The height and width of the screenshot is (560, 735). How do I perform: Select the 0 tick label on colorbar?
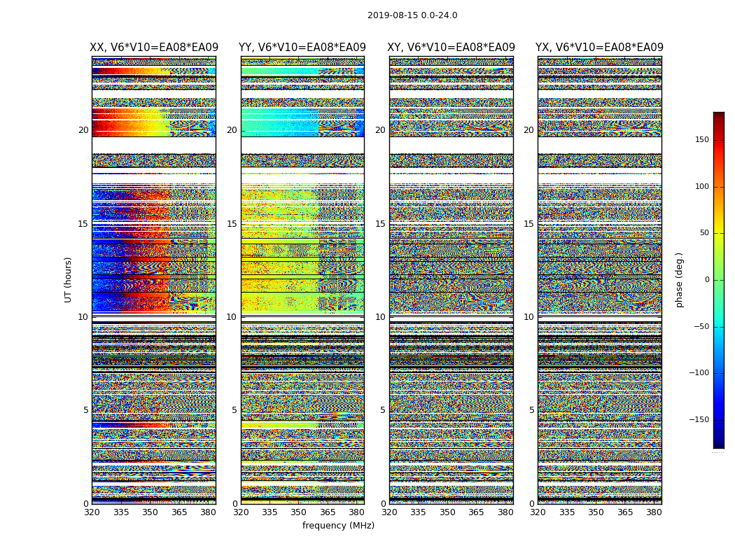pos(708,280)
